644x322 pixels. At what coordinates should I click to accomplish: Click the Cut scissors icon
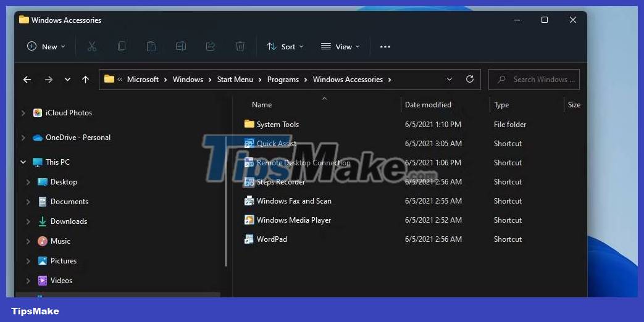pyautogui.click(x=92, y=46)
